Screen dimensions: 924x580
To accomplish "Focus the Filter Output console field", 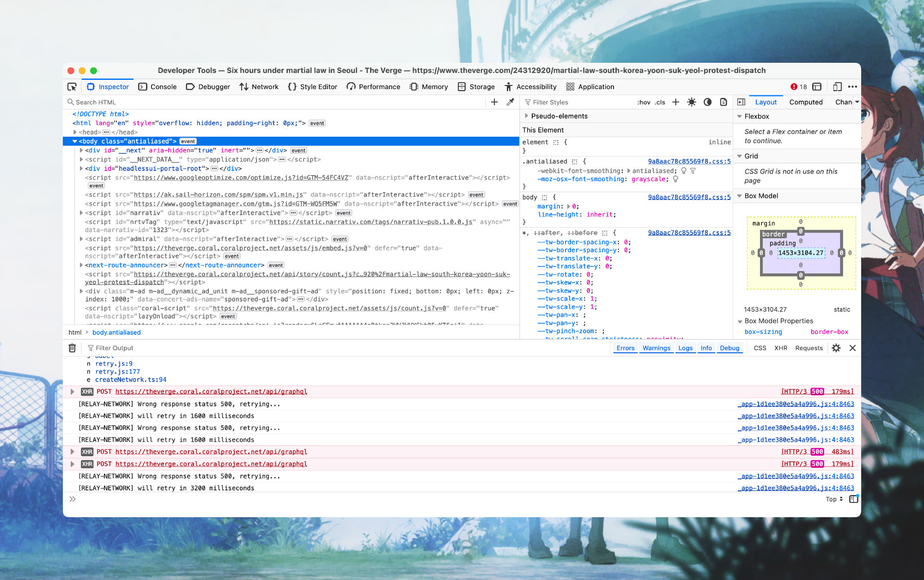I will coord(346,348).
